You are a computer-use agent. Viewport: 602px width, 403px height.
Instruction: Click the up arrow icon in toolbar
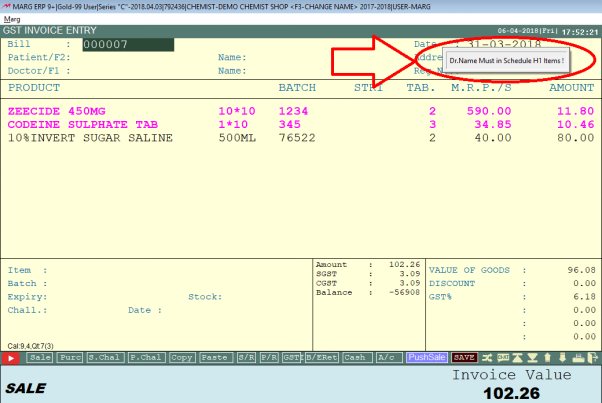click(x=547, y=357)
